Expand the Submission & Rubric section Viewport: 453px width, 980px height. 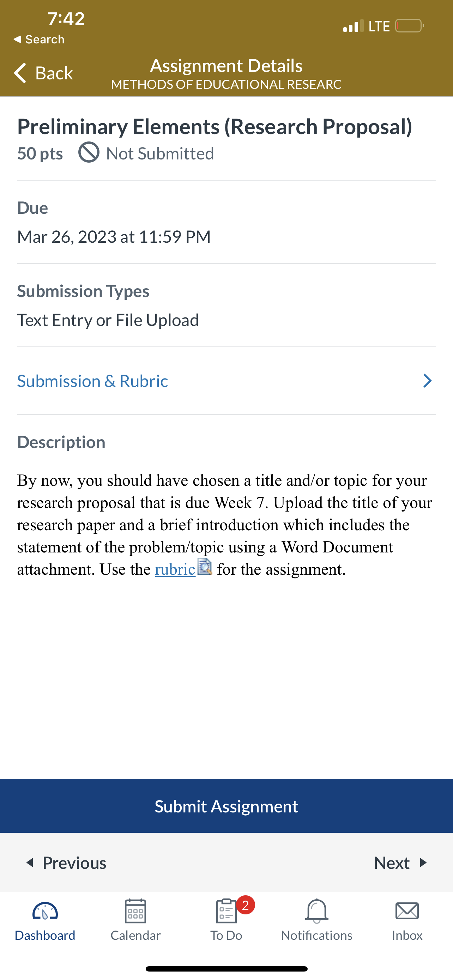click(92, 381)
